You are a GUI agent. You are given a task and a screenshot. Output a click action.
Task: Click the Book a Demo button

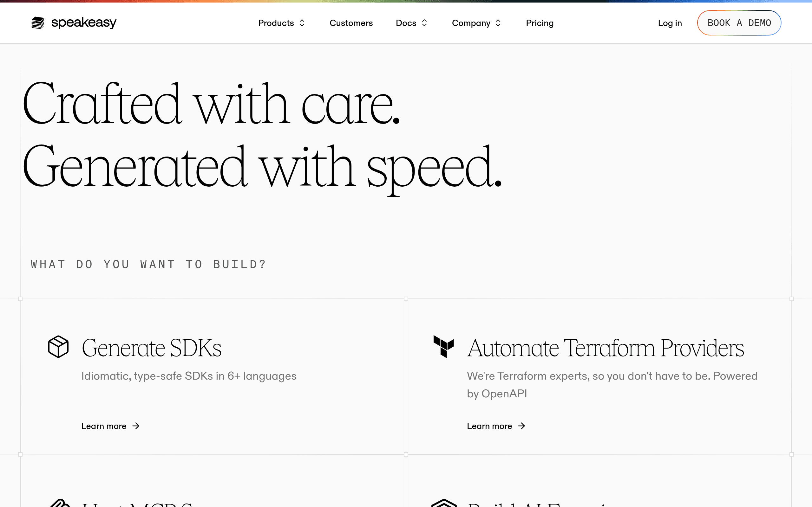click(739, 23)
